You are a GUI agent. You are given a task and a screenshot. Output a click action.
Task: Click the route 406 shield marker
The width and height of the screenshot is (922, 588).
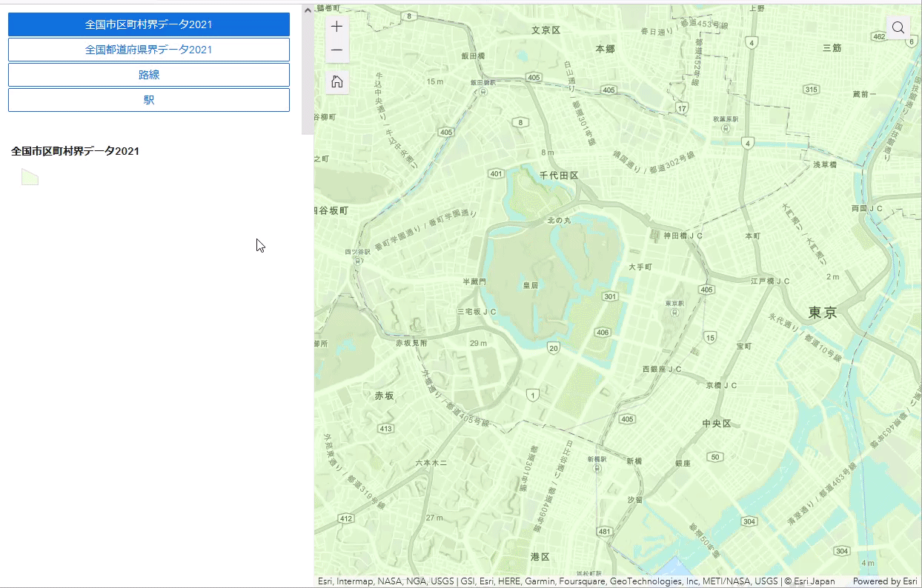click(603, 333)
